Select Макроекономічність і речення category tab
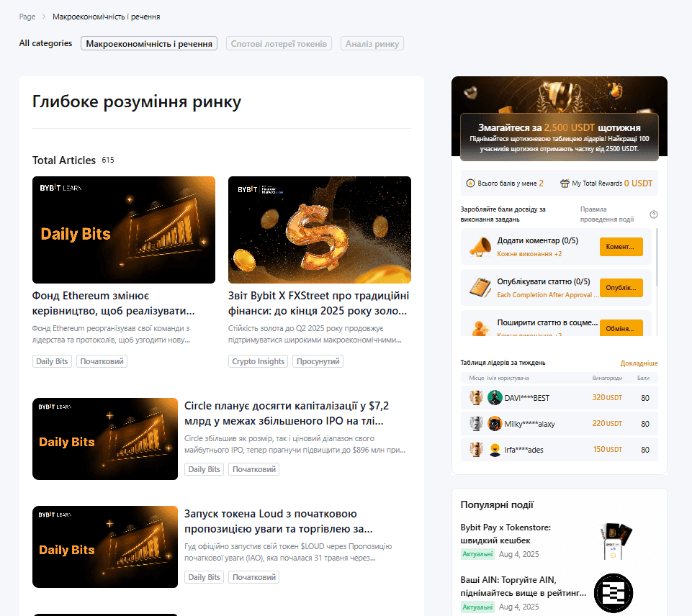692x616 pixels. pos(149,43)
